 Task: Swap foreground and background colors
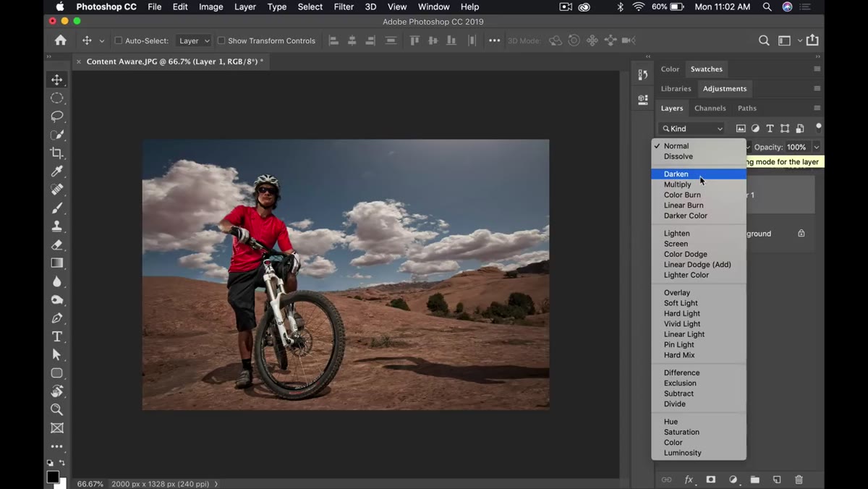tap(62, 463)
